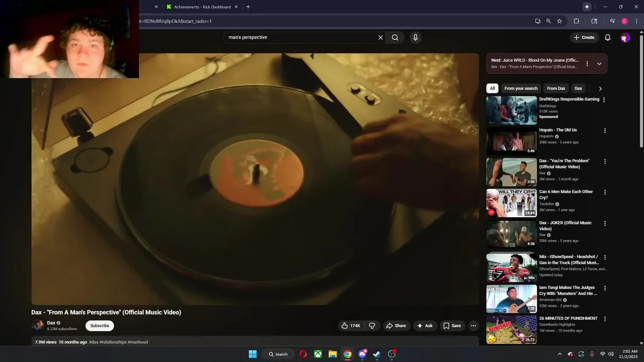Bookmark this page with star icon
This screenshot has height=362, width=644.
tap(559, 21)
